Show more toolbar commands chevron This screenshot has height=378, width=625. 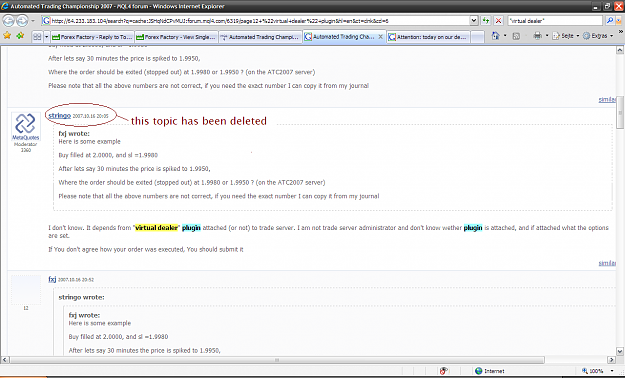[620, 31]
